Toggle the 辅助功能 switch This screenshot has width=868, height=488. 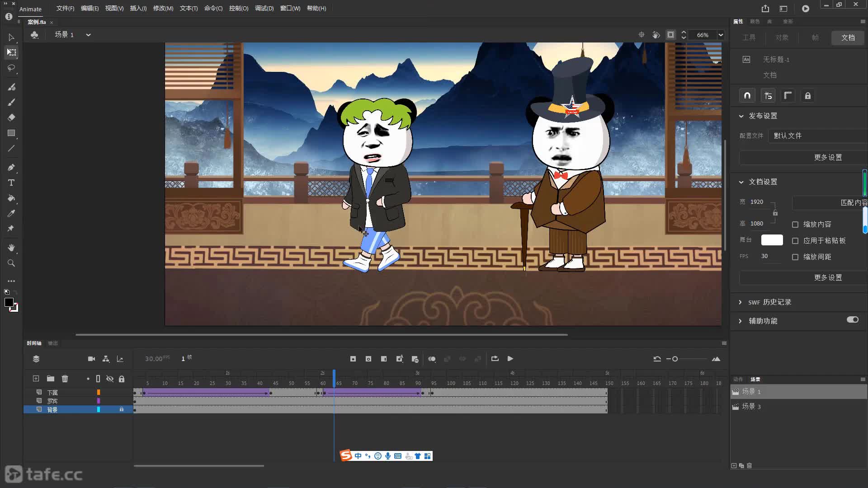(x=853, y=320)
